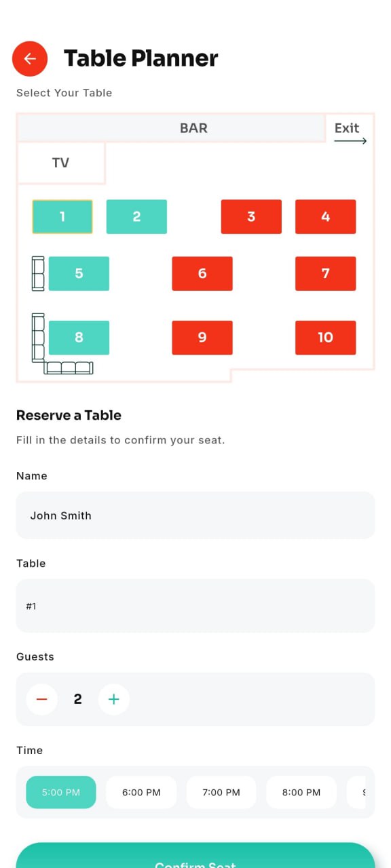Select table 10 in the bottom right
The width and height of the screenshot is (391, 868).
click(325, 337)
